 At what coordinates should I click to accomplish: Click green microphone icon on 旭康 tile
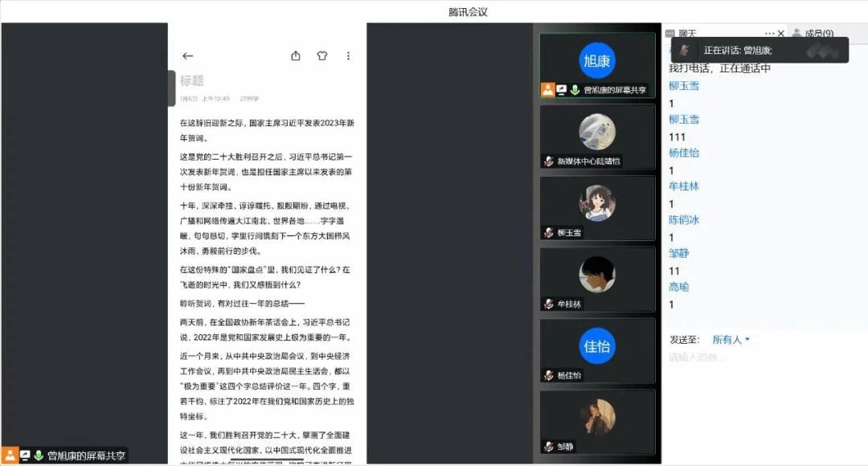pos(575,90)
